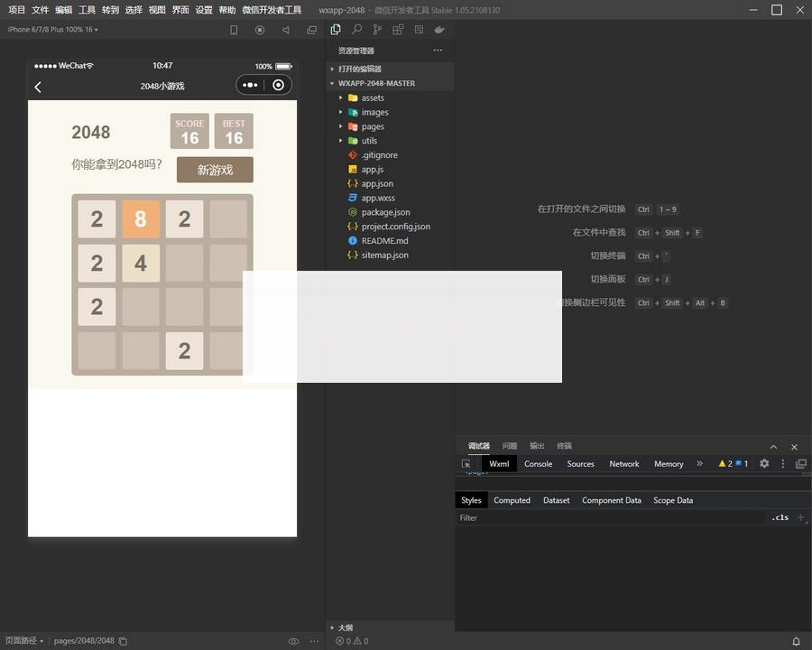Open version control via the git icon

coord(377,29)
